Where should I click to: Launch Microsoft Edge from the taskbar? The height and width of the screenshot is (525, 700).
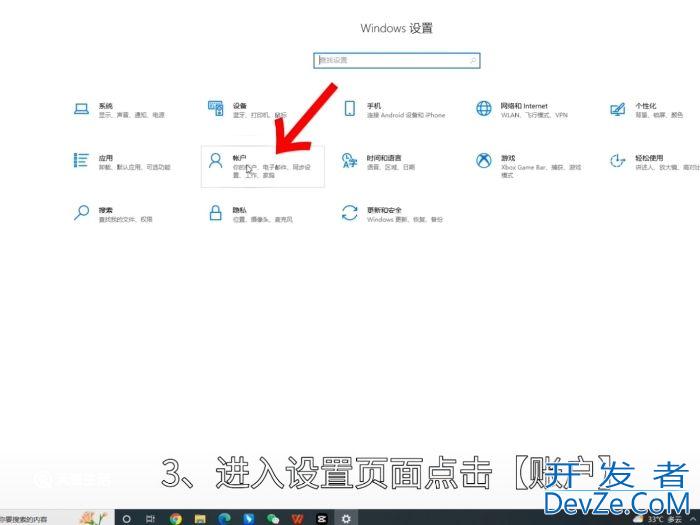(224, 519)
